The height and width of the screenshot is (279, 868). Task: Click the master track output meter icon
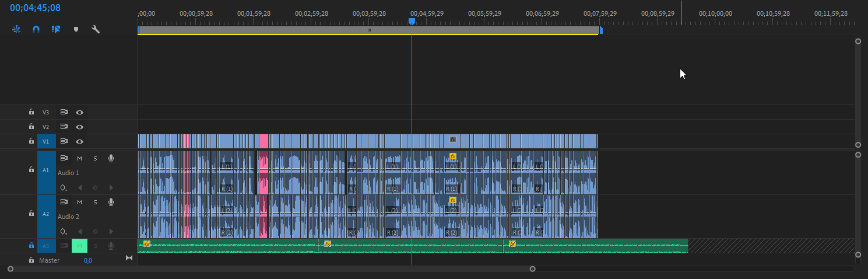[129, 258]
